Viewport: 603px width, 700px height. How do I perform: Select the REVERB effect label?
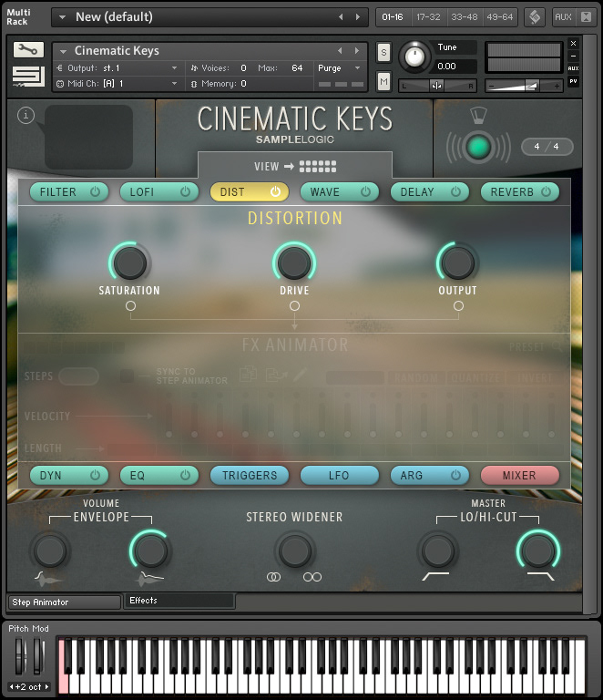coord(512,192)
